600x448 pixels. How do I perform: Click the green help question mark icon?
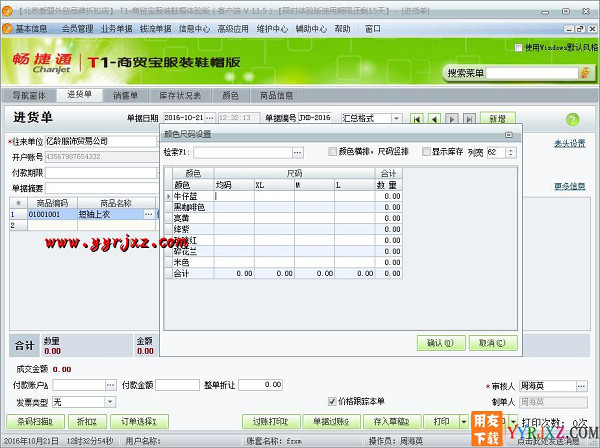[572, 120]
